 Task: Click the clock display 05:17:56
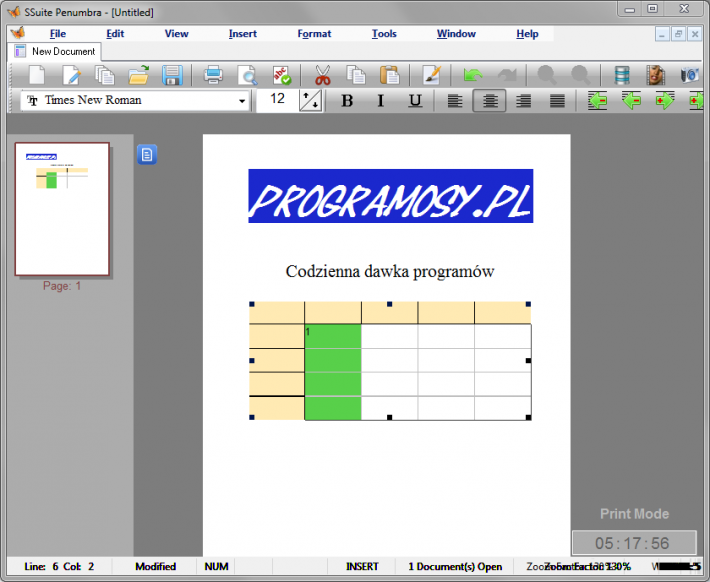(x=633, y=543)
